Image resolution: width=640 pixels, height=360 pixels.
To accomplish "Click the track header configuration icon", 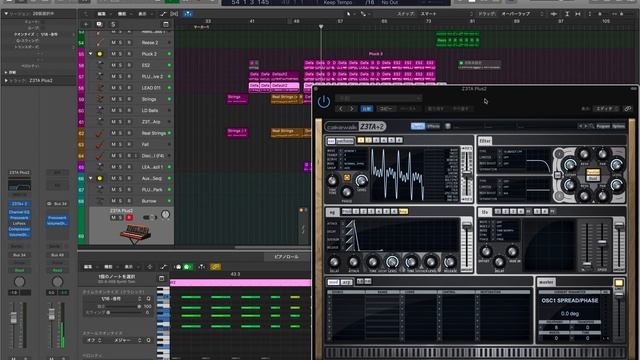I will coord(166,24).
